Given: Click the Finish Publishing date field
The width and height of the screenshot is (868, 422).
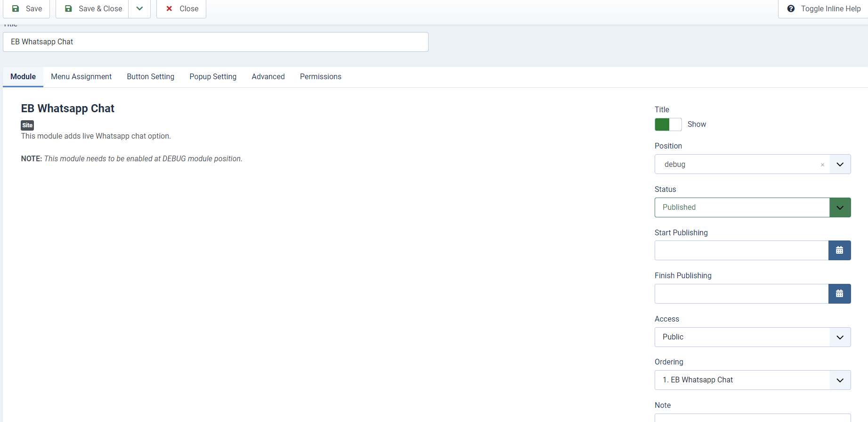Looking at the screenshot, I should point(741,294).
